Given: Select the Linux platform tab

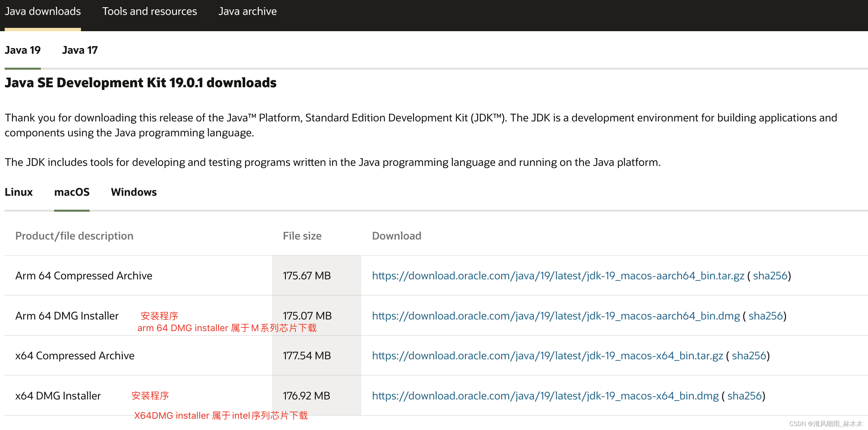Looking at the screenshot, I should [19, 192].
